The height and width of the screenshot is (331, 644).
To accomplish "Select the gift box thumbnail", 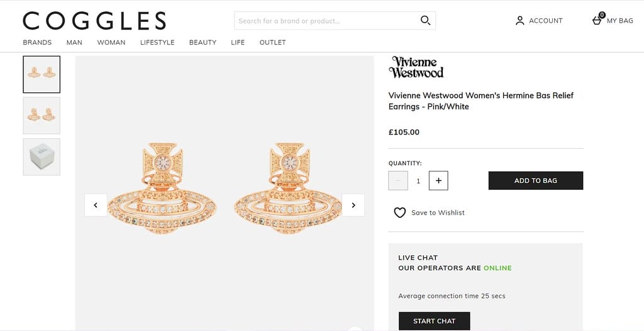I will point(42,156).
